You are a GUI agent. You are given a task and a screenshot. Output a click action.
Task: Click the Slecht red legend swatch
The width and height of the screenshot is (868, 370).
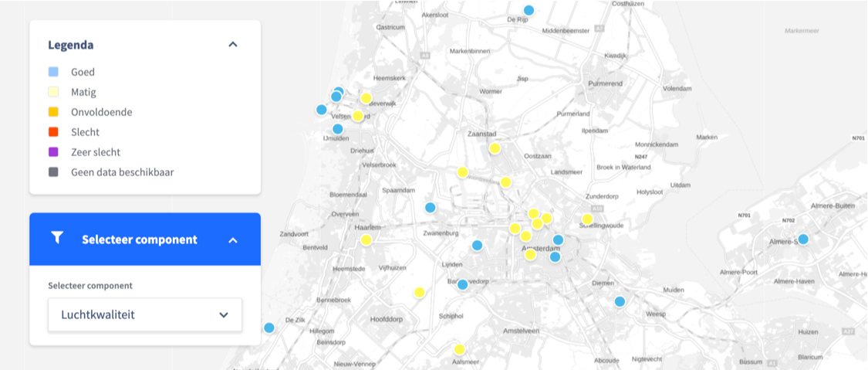coord(53,132)
